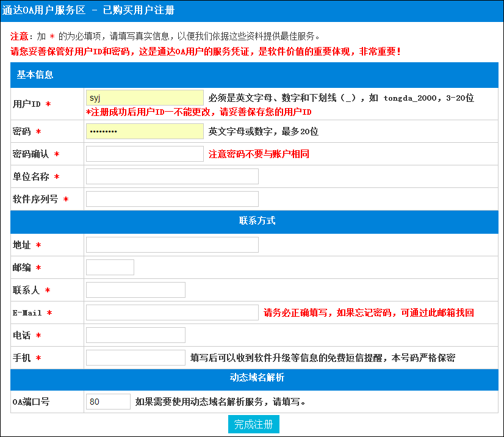Click the red 注意密码不要与账户相同 hint
Image resolution: width=504 pixels, height=437 pixels.
[259, 154]
